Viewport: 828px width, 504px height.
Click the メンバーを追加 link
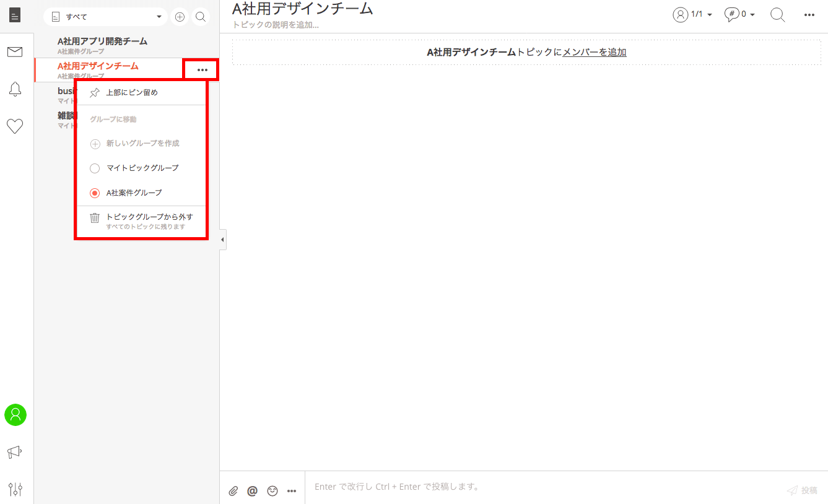594,53
